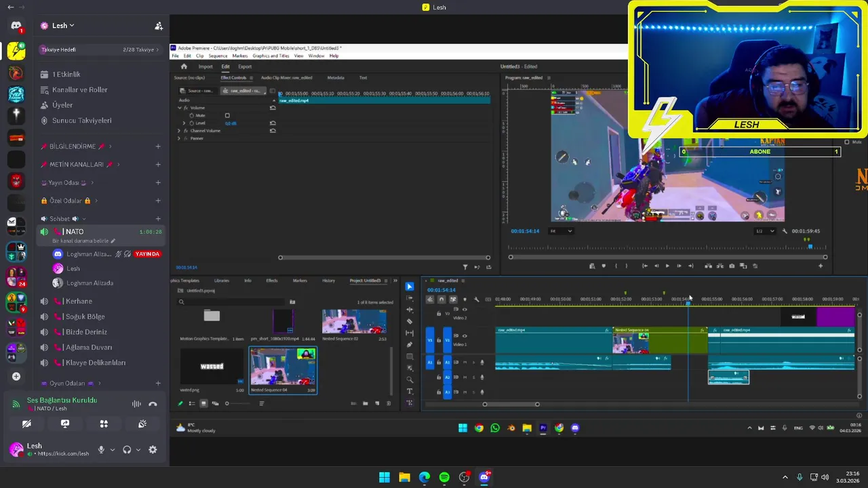This screenshot has height=488, width=868.
Task: Open the Effects panel tab
Action: tap(272, 281)
